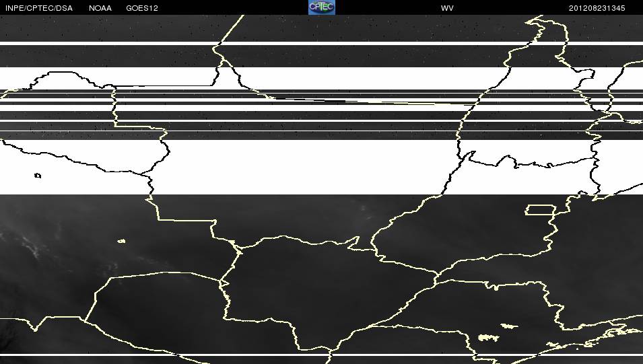Click the WV channel label

point(447,8)
